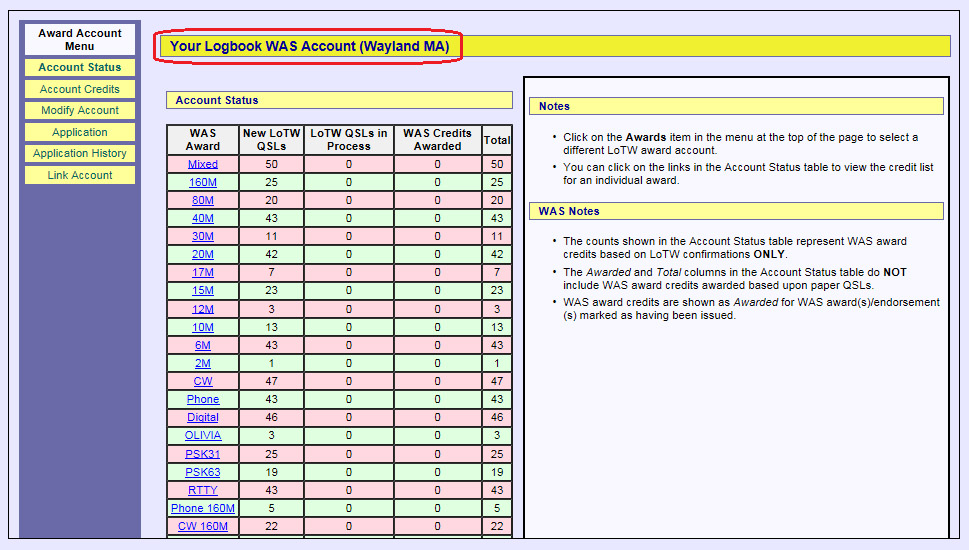The width and height of the screenshot is (969, 550).
Task: Open the CW award link
Action: 203,381
